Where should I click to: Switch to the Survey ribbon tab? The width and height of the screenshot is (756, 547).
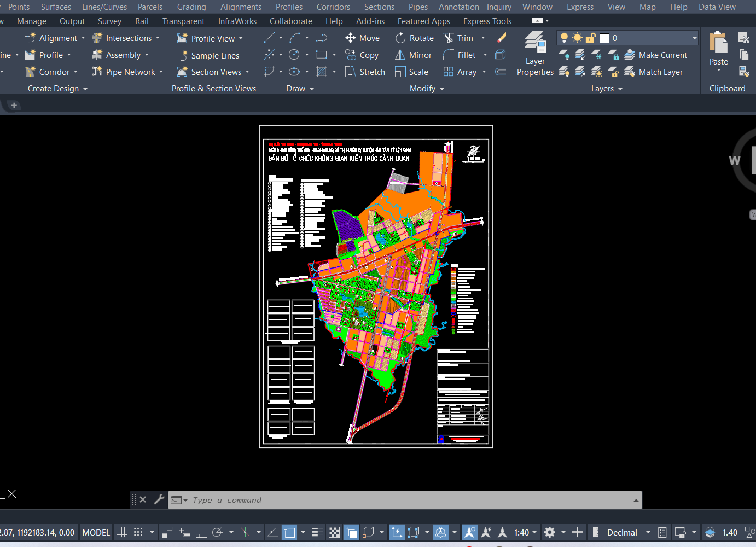[109, 21]
